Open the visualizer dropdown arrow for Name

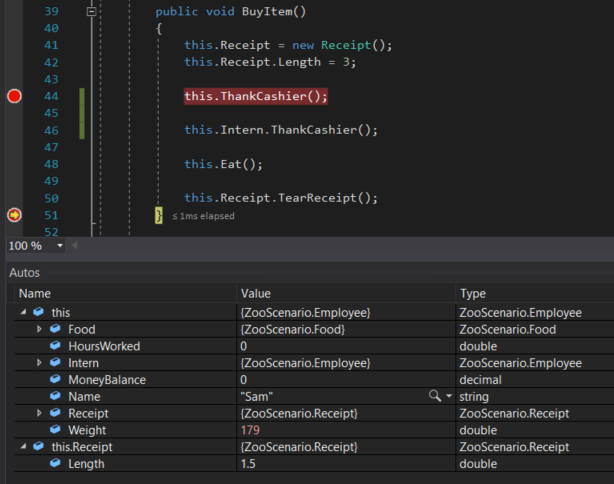click(447, 397)
